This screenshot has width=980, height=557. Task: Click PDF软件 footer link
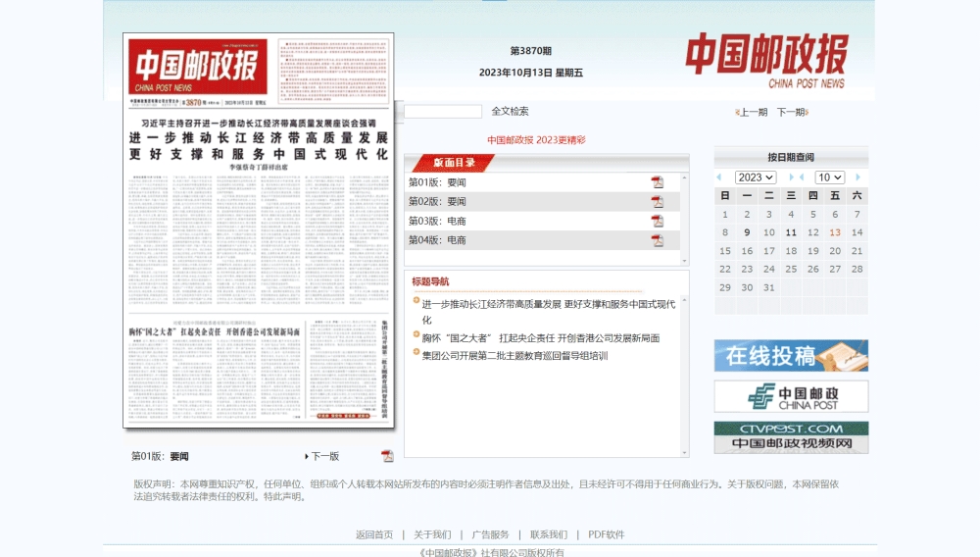coord(607,534)
